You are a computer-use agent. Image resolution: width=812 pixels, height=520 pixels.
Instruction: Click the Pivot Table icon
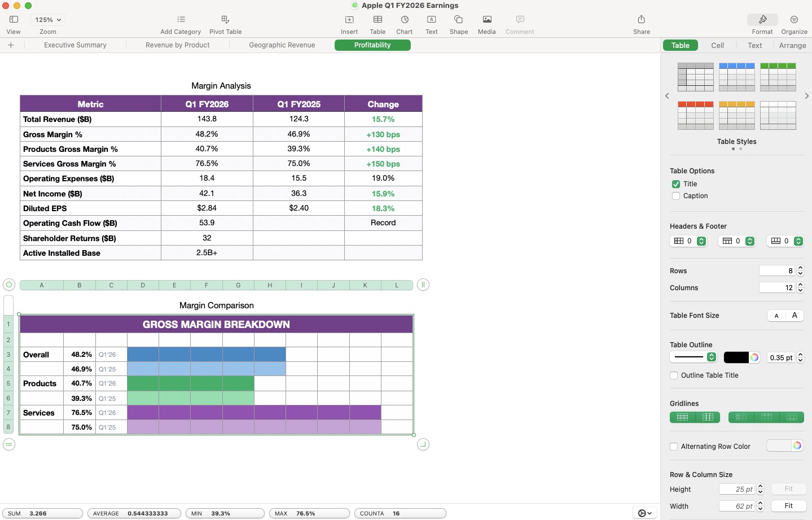click(225, 20)
